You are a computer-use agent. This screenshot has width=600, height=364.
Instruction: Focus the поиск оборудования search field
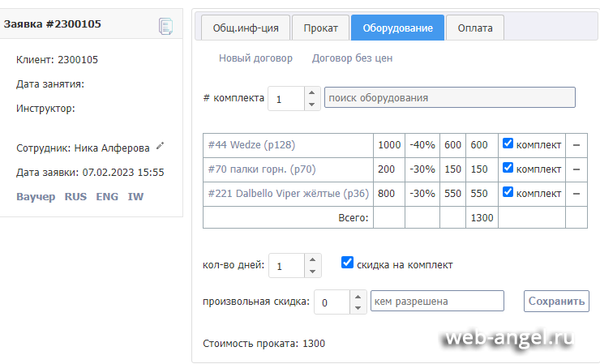tap(449, 97)
